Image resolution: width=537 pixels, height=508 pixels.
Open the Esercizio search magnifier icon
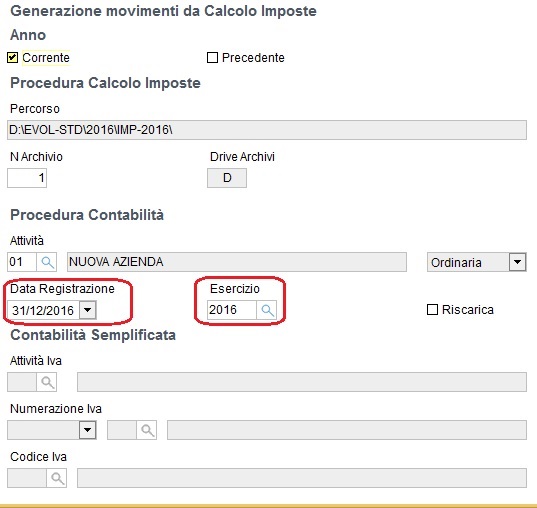pos(267,310)
